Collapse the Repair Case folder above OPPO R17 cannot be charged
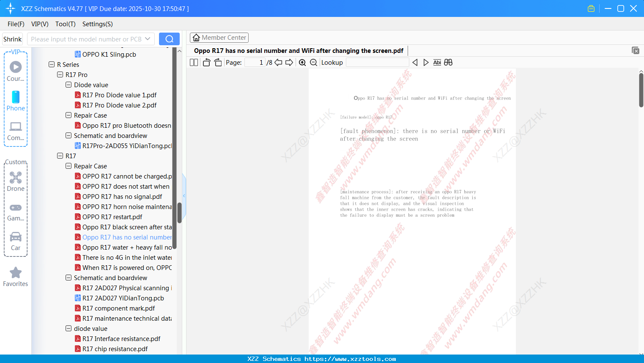Viewport: 644px width, 363px height. point(69,166)
